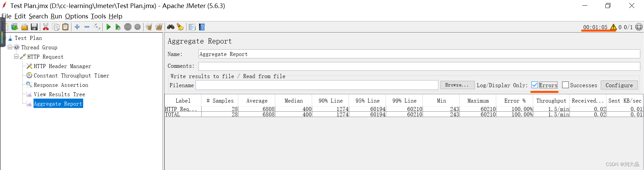644x170 pixels.
Task: Select the TOTAL table row
Action: tap(404, 114)
